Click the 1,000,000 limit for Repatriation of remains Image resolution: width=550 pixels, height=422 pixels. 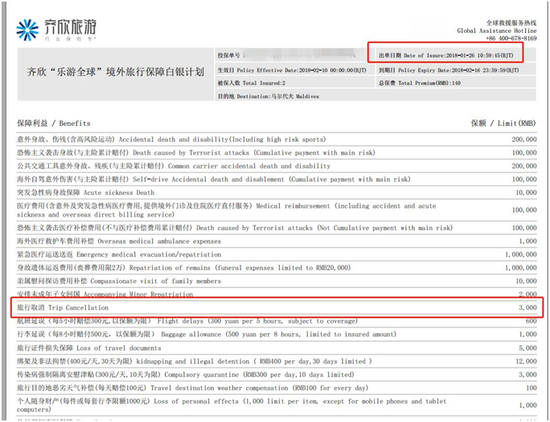click(x=521, y=268)
